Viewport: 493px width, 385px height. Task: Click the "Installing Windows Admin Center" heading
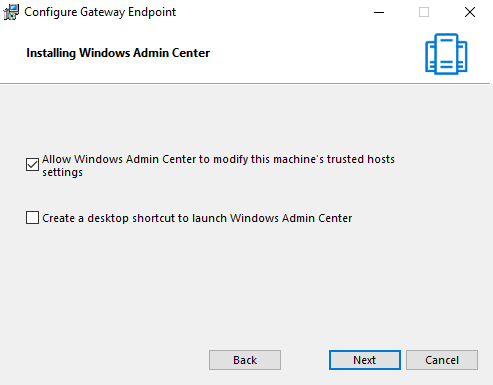click(x=118, y=53)
